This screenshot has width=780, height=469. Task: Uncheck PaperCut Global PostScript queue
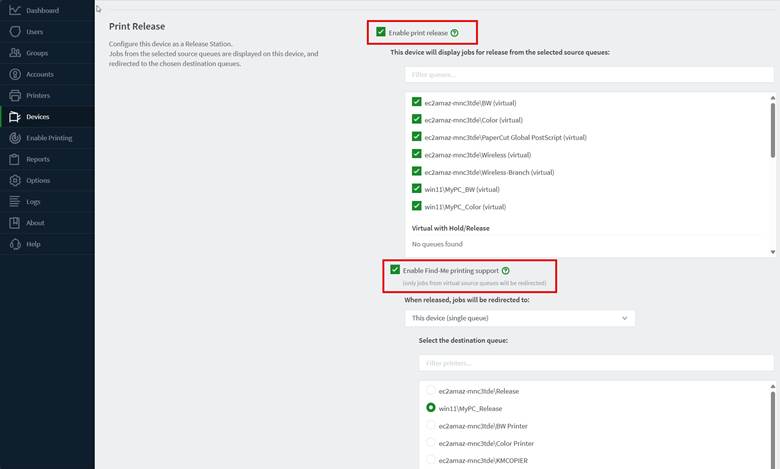pos(416,137)
